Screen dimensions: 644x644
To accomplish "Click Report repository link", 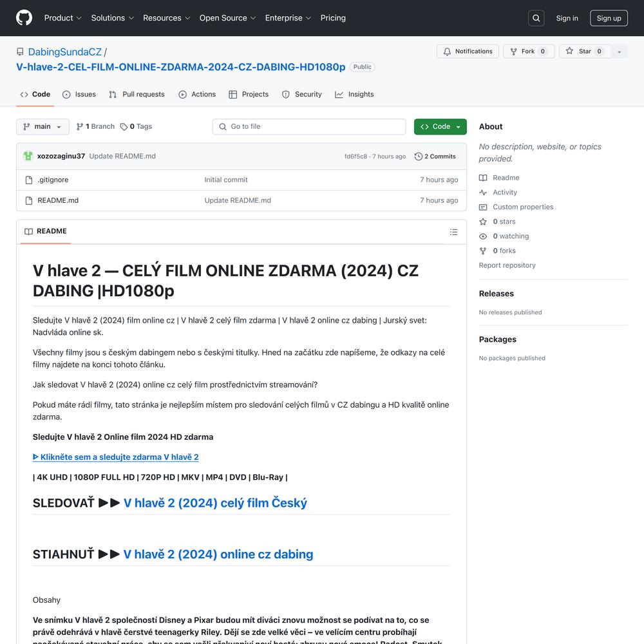I will [x=507, y=265].
